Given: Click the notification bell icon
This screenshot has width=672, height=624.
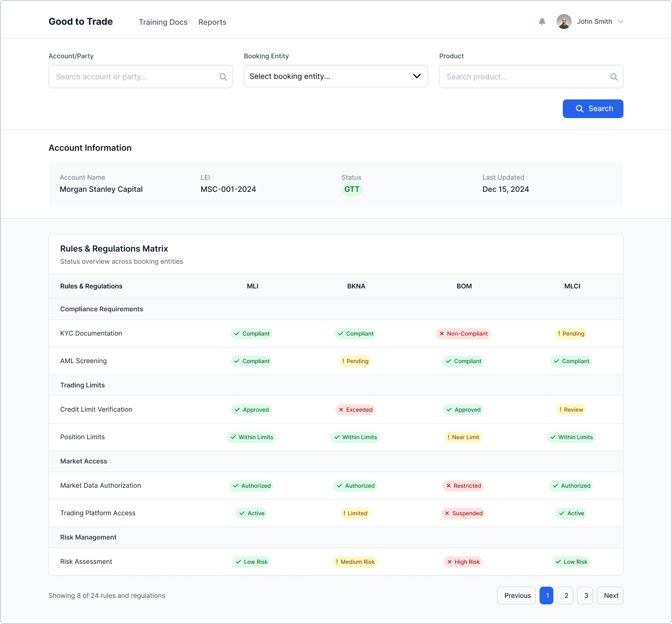Looking at the screenshot, I should click(542, 21).
